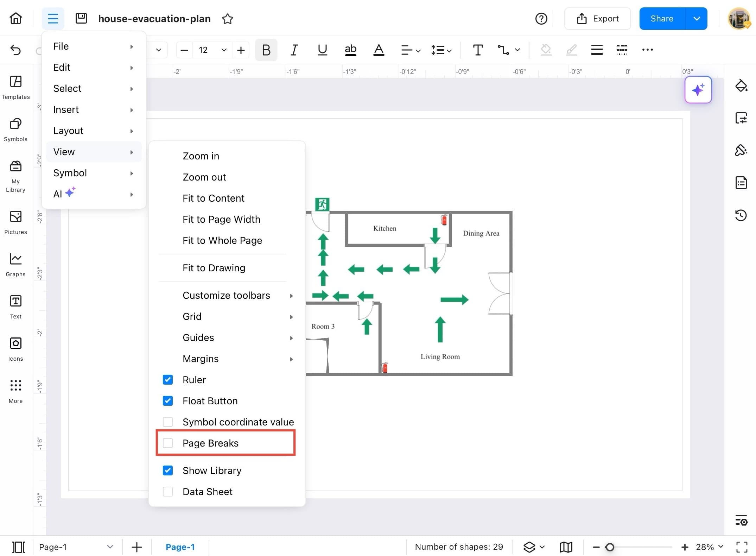Select Fit to Page Width from the View menu
The image size is (756, 556).
[x=221, y=219]
